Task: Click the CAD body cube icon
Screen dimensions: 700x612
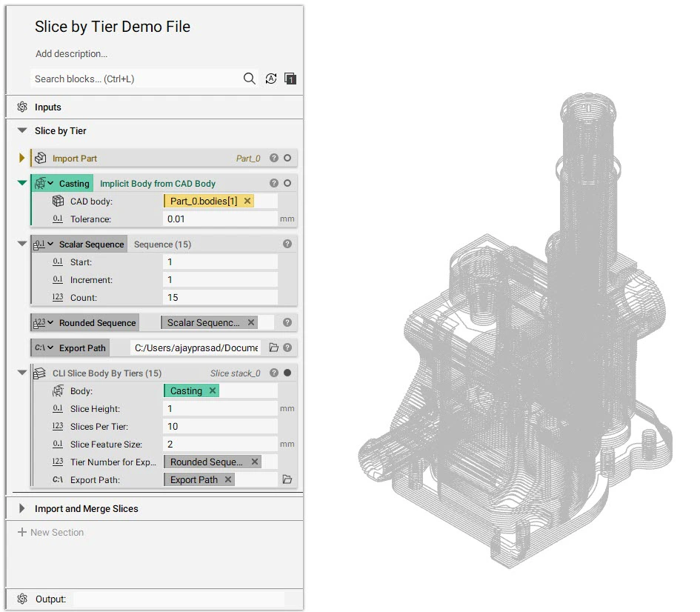Action: pyautogui.click(x=58, y=201)
